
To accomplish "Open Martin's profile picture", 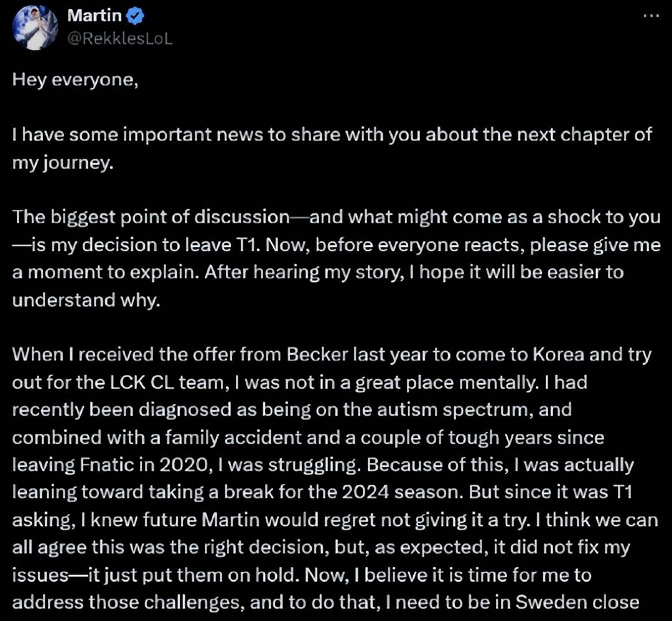I will click(35, 28).
